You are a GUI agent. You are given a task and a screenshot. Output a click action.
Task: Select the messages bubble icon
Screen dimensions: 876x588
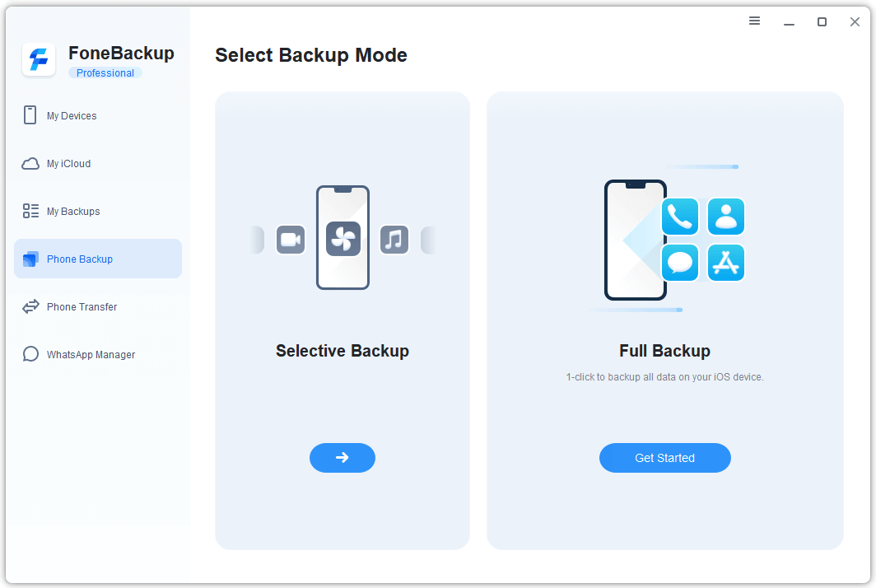coord(680,263)
